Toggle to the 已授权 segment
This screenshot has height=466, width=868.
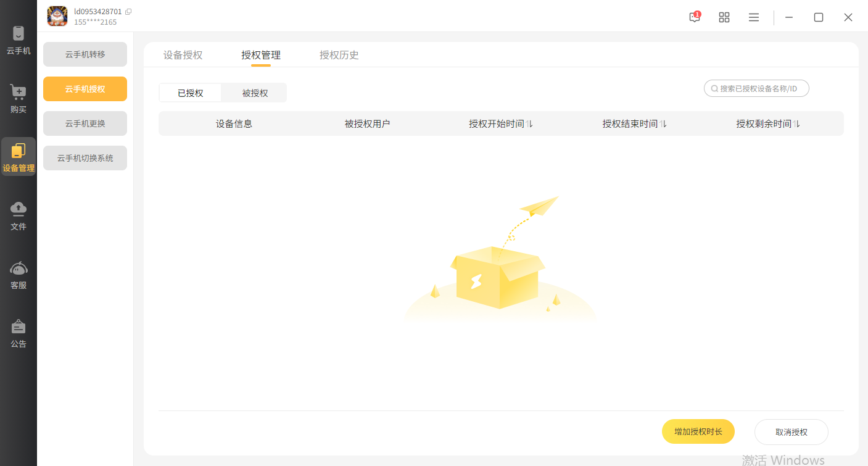pyautogui.click(x=190, y=93)
